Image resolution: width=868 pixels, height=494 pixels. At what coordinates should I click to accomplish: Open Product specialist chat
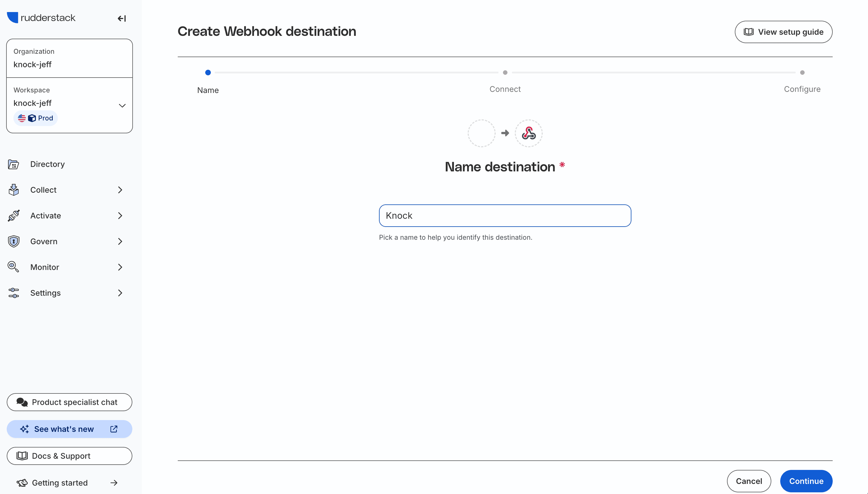[69, 402]
